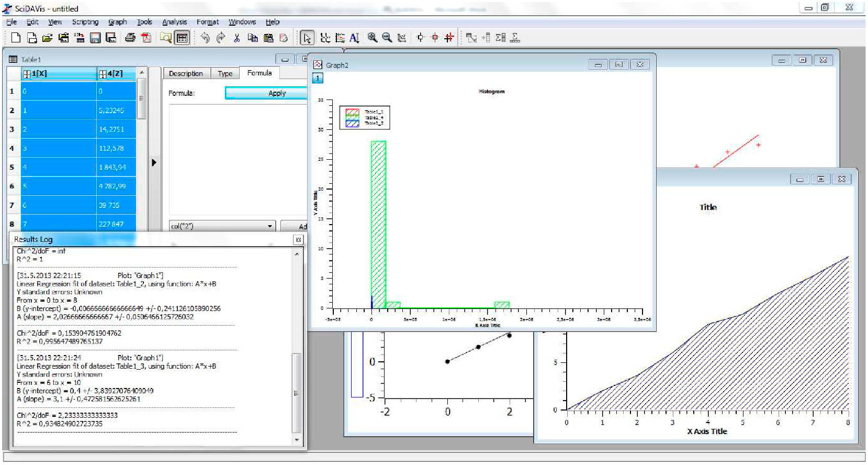Screen dimensions: 868x465
Task: Click the legend box in Graph2 histogram
Action: point(365,118)
